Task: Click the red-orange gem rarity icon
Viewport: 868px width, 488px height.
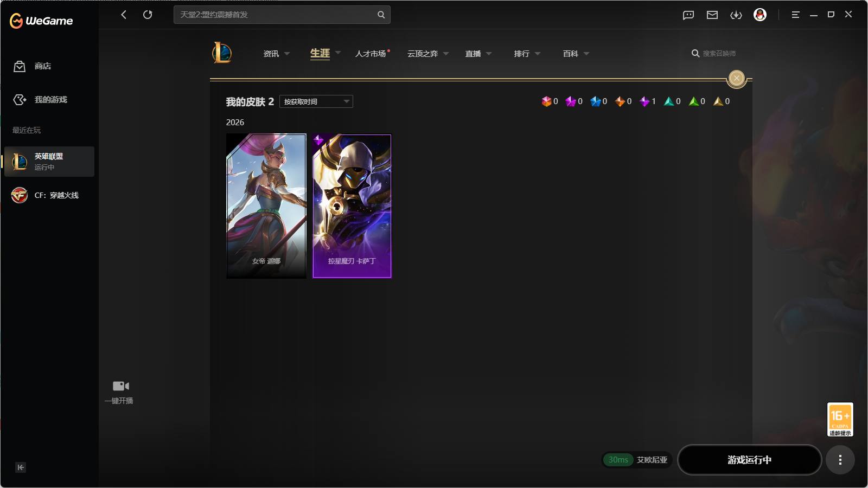Action: (x=546, y=101)
